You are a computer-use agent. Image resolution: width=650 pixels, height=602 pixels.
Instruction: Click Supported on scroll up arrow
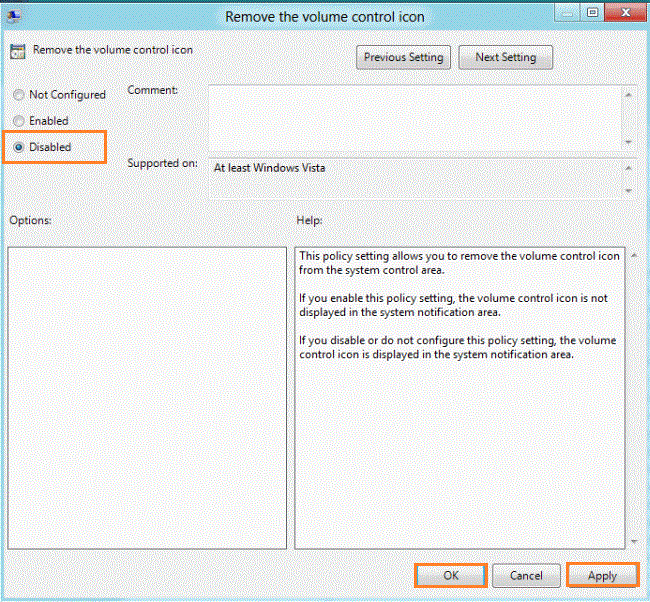pos(628,168)
